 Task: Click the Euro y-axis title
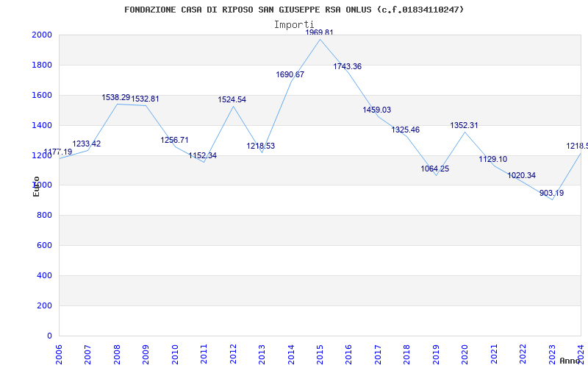[x=36, y=186]
